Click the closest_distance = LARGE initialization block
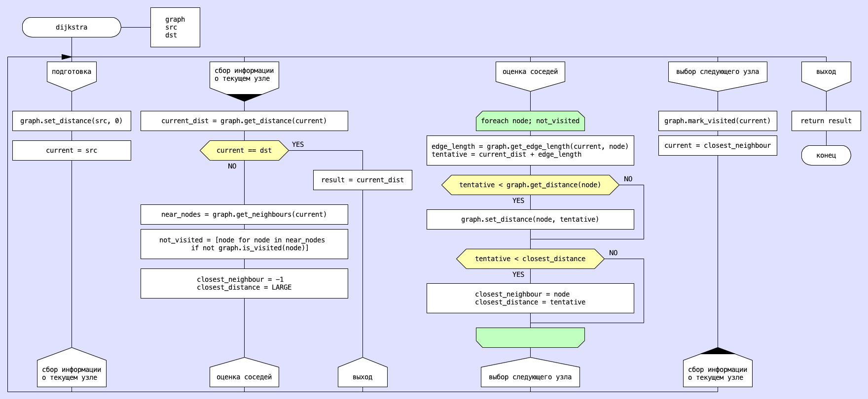 tap(244, 283)
